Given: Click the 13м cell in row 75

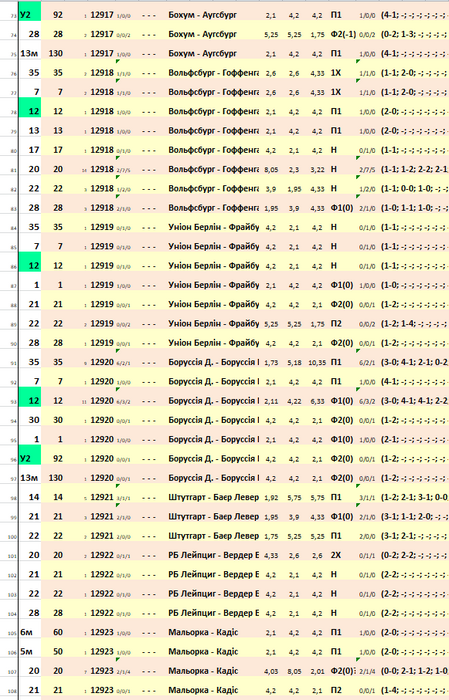Looking at the screenshot, I should click(30, 54).
